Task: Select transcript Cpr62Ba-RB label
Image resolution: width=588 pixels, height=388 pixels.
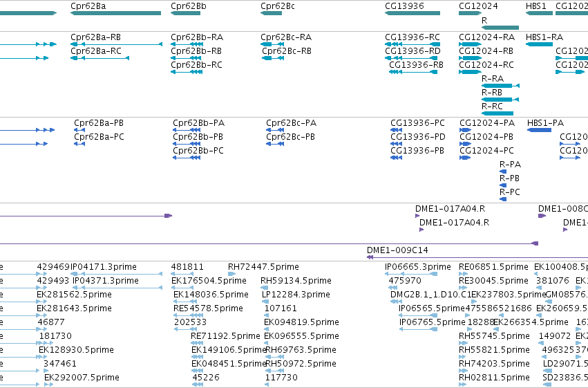Action: coord(95,37)
